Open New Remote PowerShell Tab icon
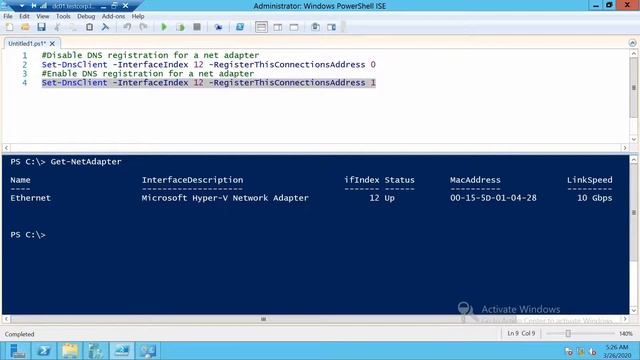The width and height of the screenshot is (640, 360). (218, 27)
